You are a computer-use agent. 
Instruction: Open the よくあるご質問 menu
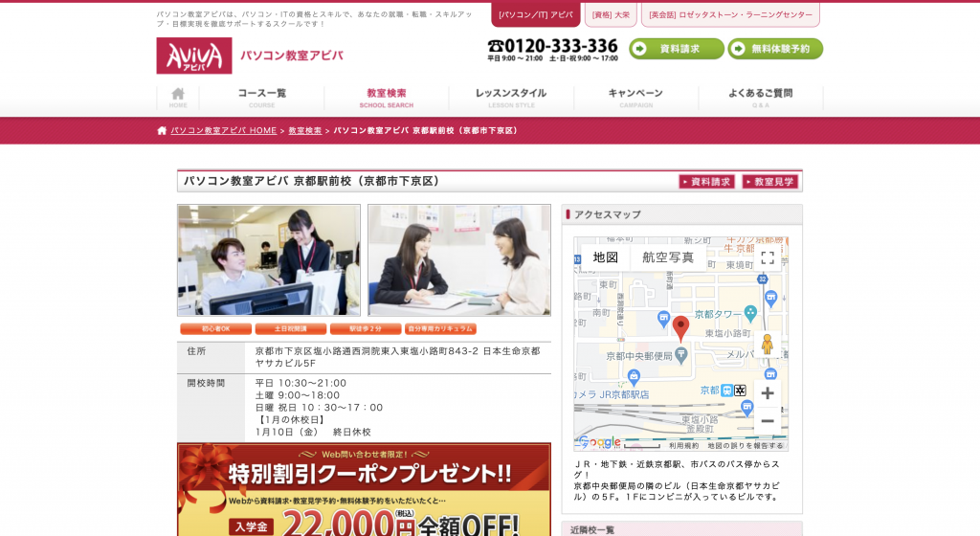pos(761,97)
